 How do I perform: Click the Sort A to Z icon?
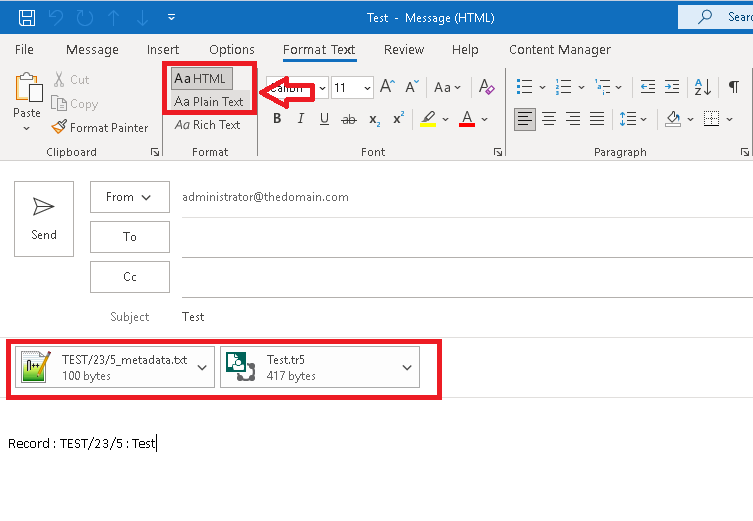[x=702, y=87]
